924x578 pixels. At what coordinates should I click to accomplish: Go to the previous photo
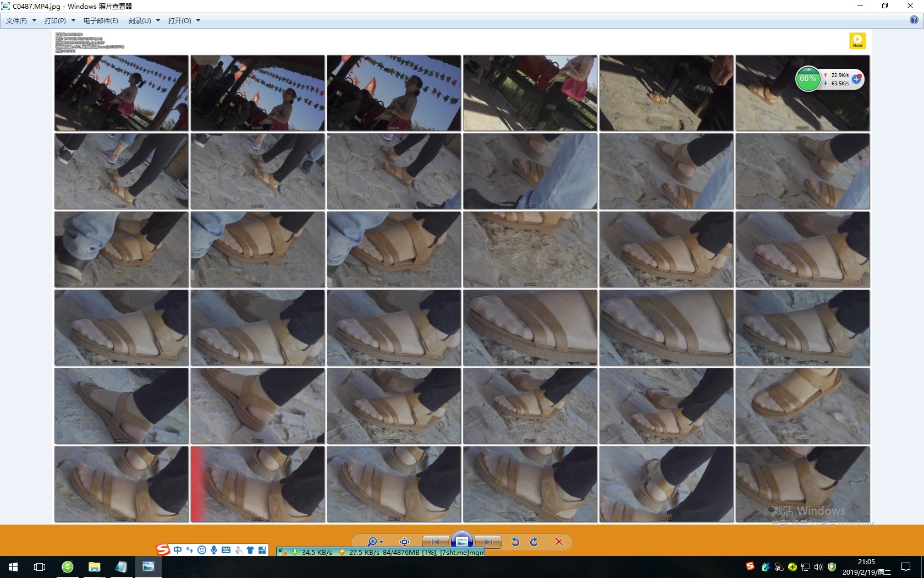[x=436, y=542]
